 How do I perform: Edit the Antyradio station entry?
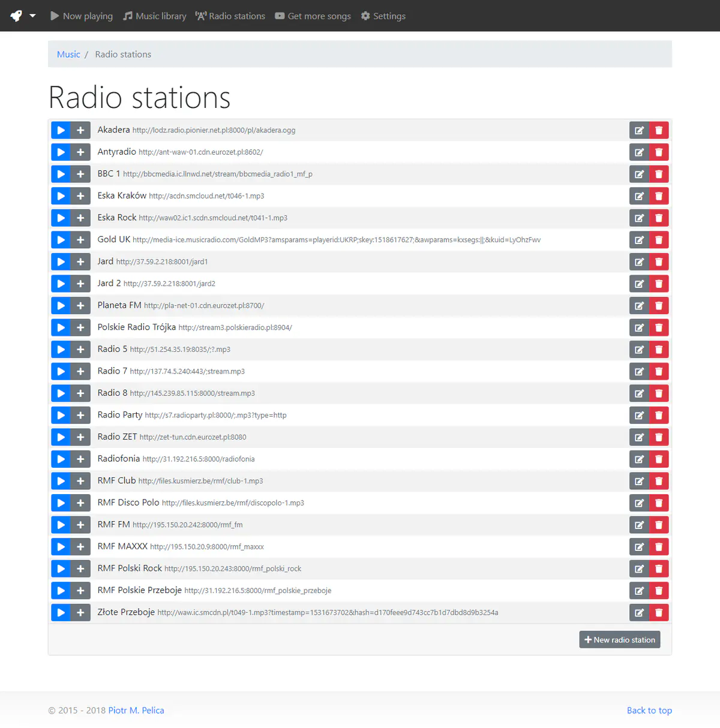(639, 152)
